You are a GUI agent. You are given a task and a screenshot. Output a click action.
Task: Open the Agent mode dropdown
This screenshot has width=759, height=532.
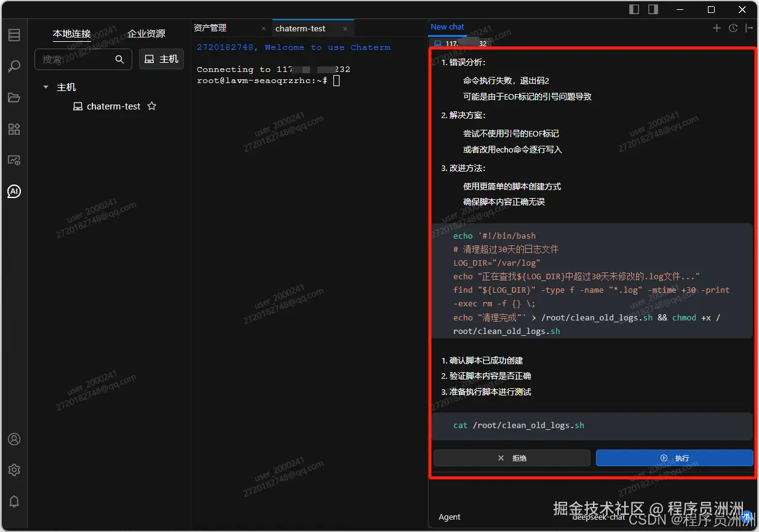click(x=450, y=517)
